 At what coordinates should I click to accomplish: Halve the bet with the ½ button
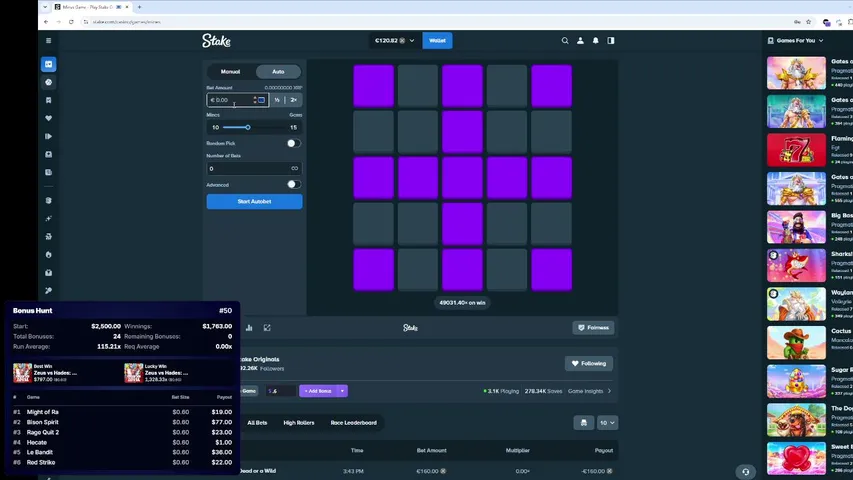pyautogui.click(x=277, y=100)
